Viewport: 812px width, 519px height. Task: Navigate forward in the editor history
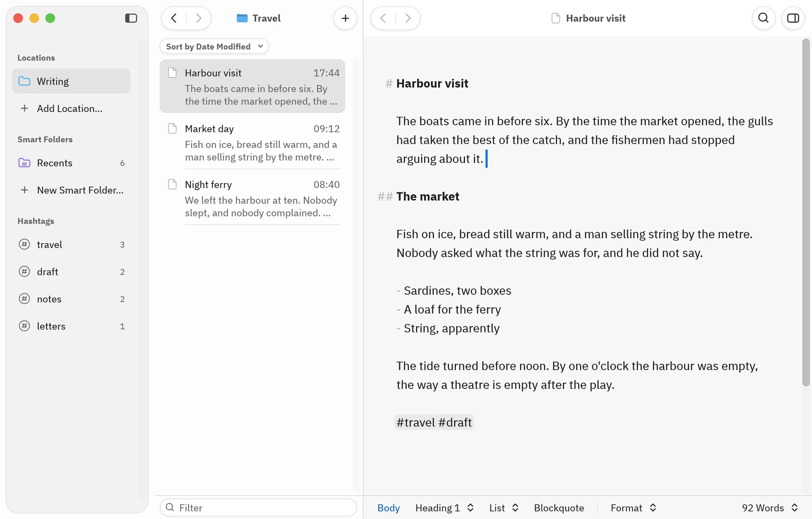pyautogui.click(x=408, y=18)
